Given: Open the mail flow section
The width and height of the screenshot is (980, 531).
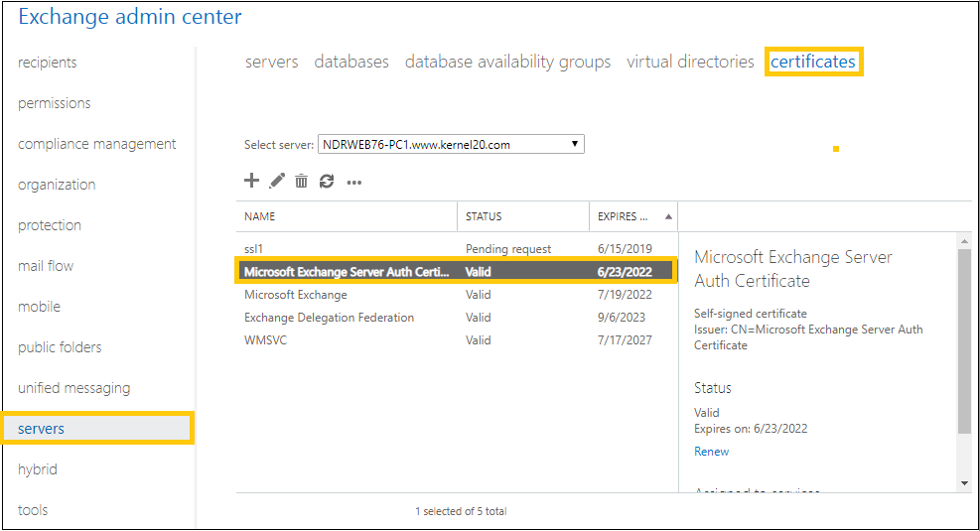Looking at the screenshot, I should [x=46, y=266].
